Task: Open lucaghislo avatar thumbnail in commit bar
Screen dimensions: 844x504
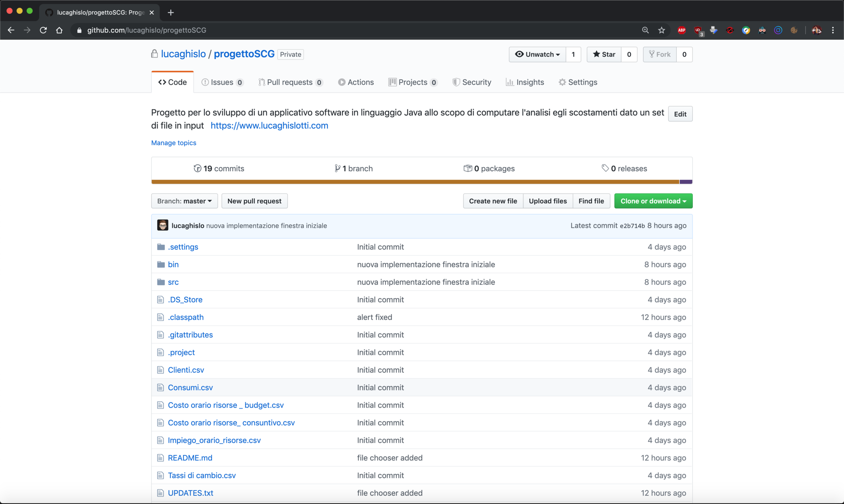Action: 163,225
